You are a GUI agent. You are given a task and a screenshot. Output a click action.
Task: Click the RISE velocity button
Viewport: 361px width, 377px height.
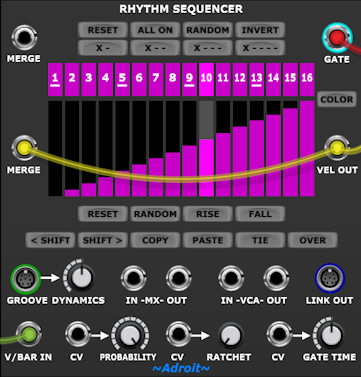208,214
